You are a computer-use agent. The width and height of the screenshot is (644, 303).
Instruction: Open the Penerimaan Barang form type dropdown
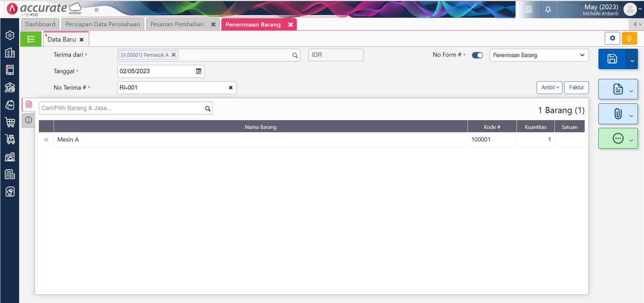point(539,55)
